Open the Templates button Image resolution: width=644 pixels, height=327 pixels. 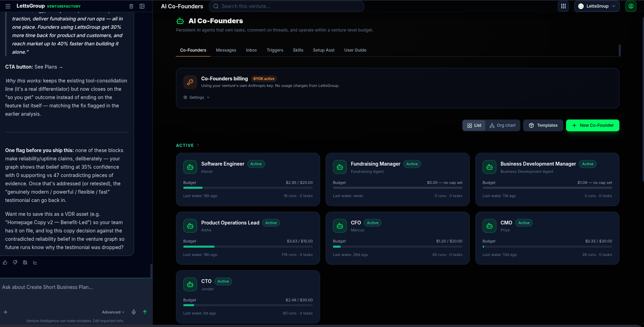(543, 125)
